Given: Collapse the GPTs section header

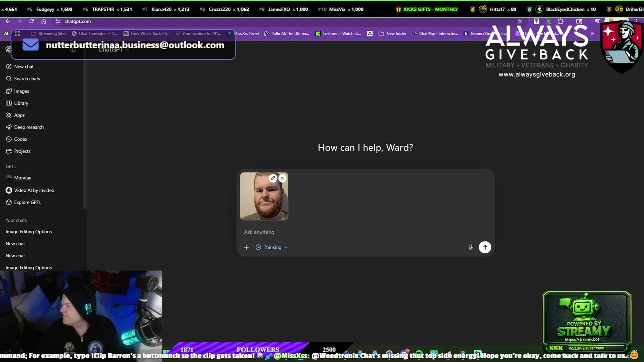Looking at the screenshot, I should [11, 166].
